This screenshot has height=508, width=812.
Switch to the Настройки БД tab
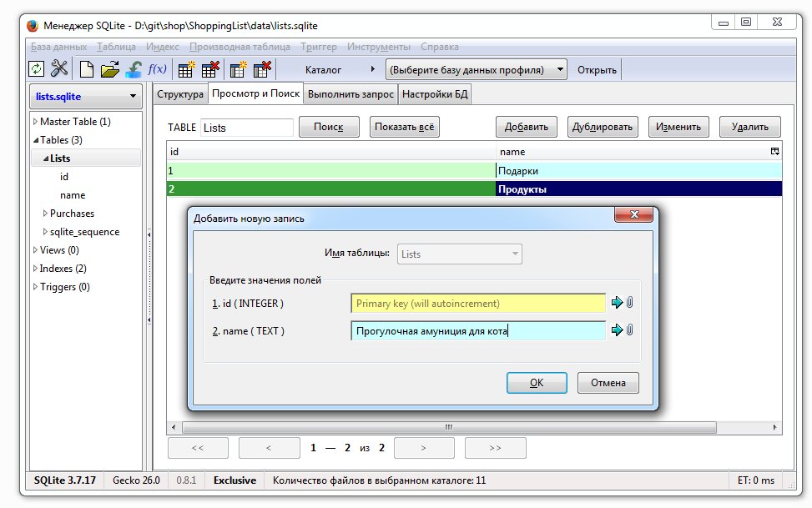pyautogui.click(x=435, y=94)
